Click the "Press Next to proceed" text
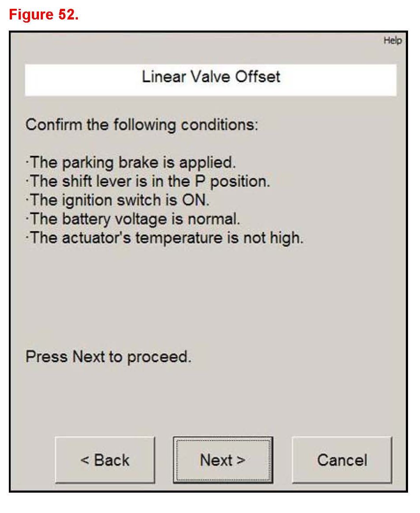Image resolution: width=420 pixels, height=513 pixels. (x=108, y=357)
